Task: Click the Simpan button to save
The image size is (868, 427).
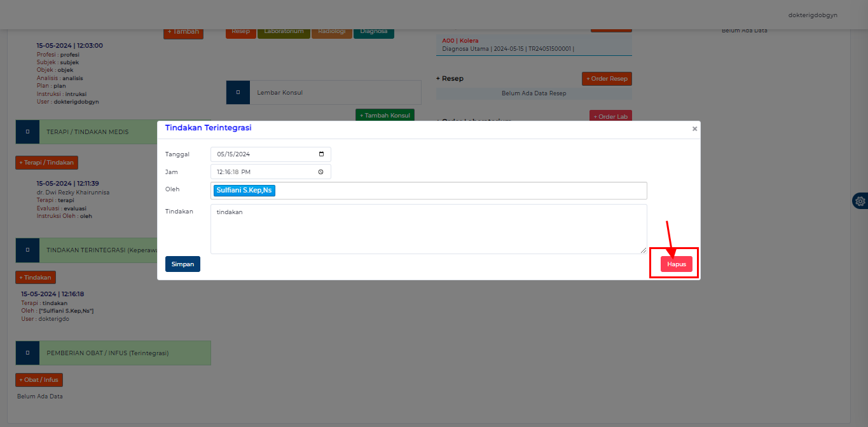Action: [x=183, y=264]
